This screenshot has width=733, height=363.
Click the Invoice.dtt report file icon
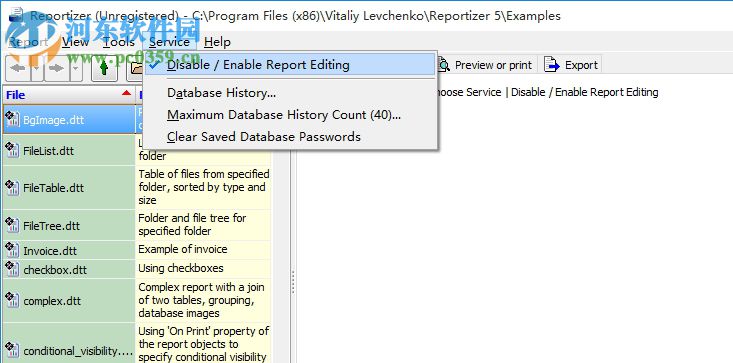pos(12,249)
